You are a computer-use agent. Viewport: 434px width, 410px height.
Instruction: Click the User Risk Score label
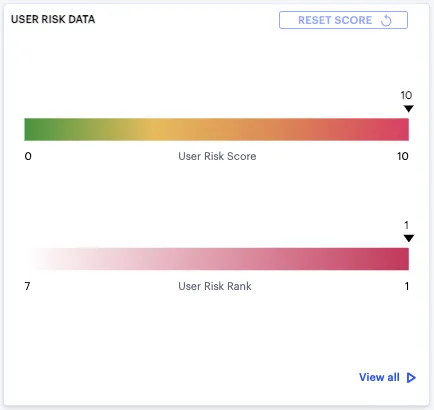(x=217, y=156)
